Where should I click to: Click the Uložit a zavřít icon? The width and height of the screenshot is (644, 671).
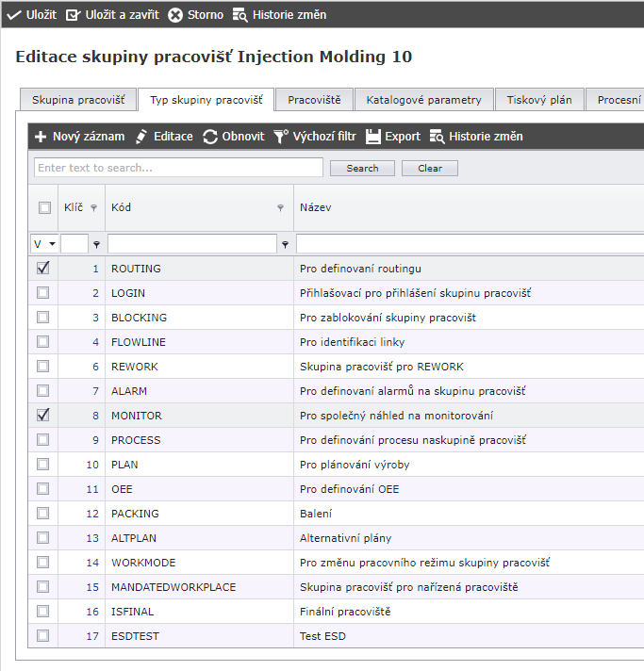74,15
